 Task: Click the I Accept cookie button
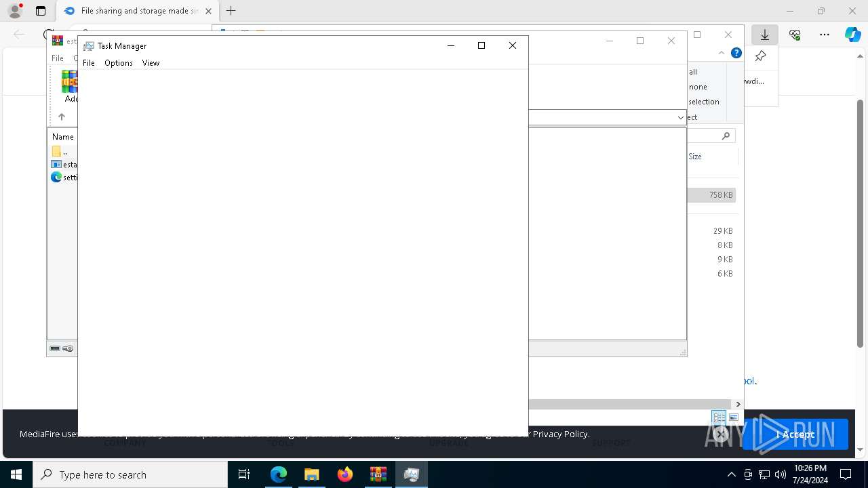pos(795,434)
